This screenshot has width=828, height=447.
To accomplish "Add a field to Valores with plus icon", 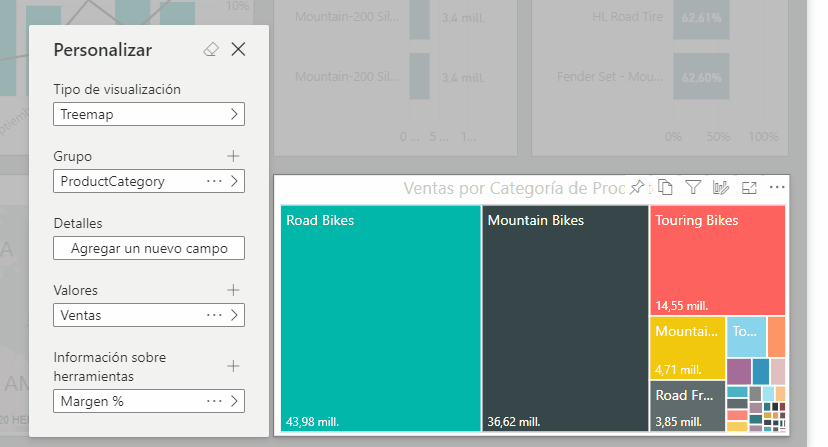I will [x=233, y=290].
